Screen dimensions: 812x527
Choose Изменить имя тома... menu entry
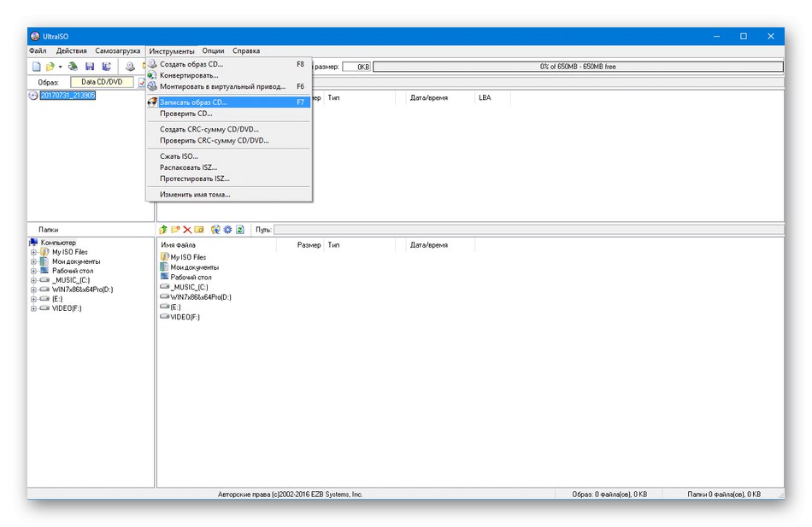pos(228,195)
